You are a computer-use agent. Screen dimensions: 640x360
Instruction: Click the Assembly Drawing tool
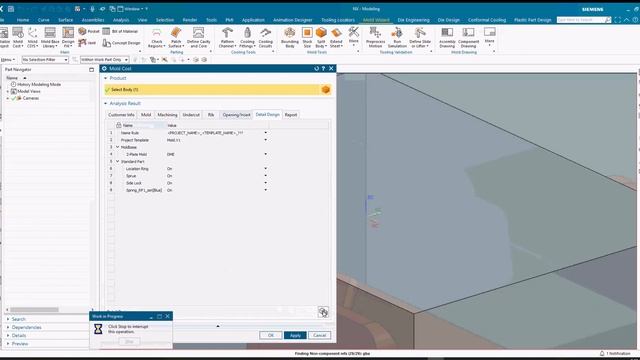pyautogui.click(x=447, y=37)
